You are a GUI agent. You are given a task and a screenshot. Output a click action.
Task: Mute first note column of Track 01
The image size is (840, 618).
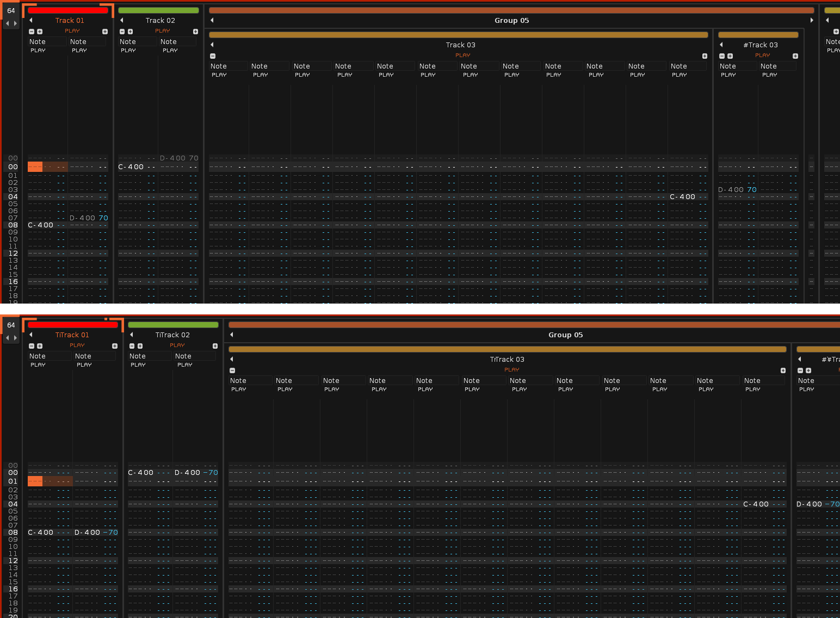pyautogui.click(x=38, y=51)
